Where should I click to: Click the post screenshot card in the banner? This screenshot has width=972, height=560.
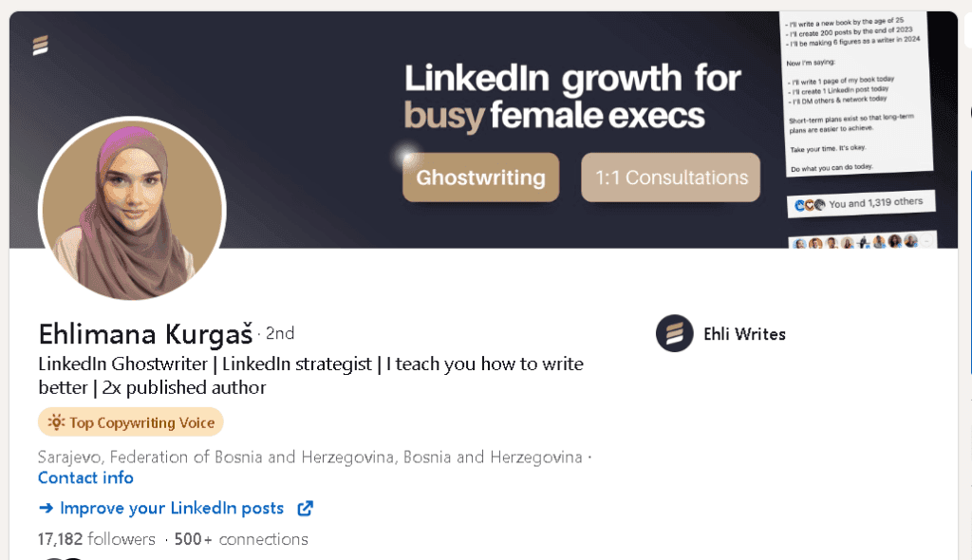pyautogui.click(x=857, y=94)
